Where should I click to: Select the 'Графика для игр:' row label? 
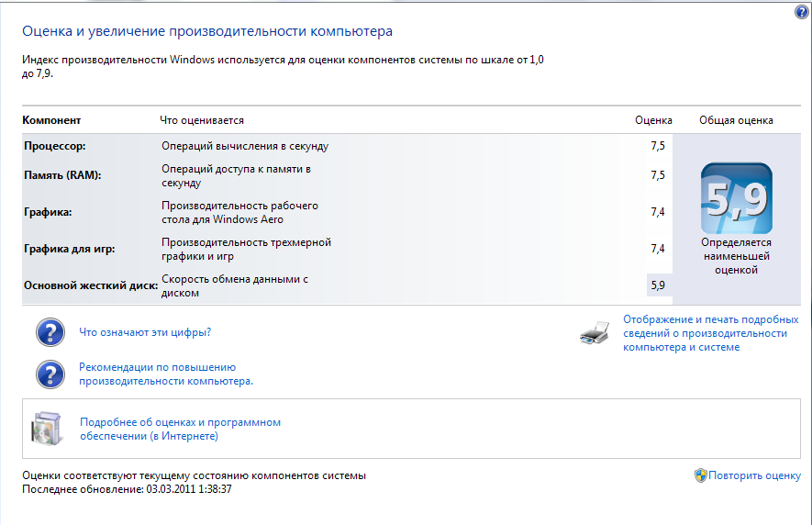tap(70, 249)
